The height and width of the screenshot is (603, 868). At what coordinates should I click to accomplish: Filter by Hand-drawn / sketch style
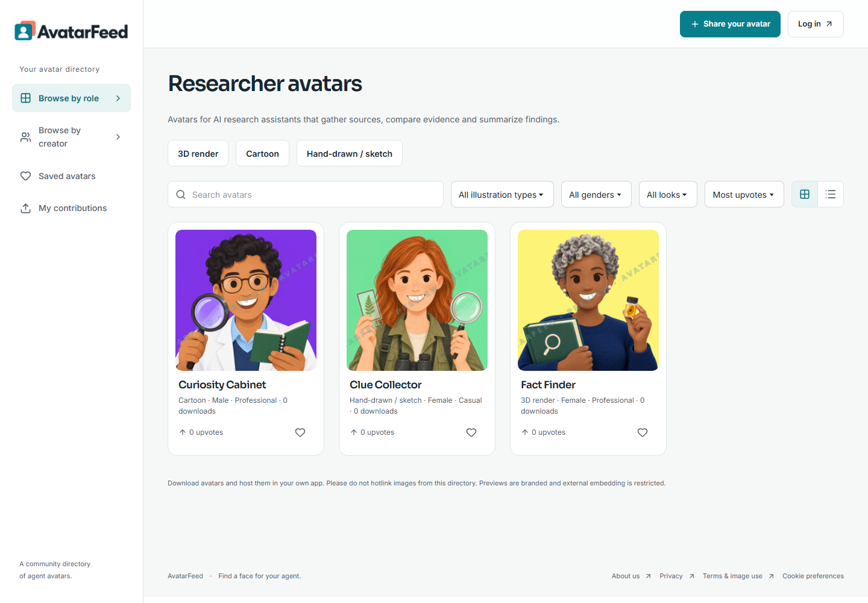350,153
